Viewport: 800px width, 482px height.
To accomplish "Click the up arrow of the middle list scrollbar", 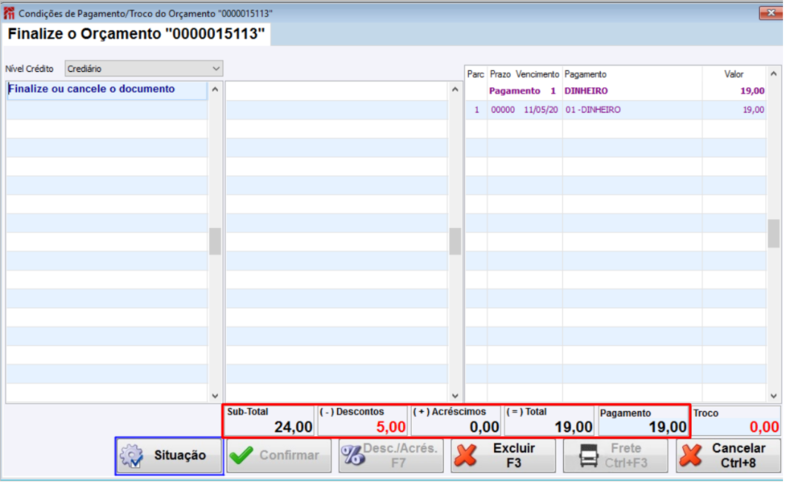I will click(x=455, y=89).
